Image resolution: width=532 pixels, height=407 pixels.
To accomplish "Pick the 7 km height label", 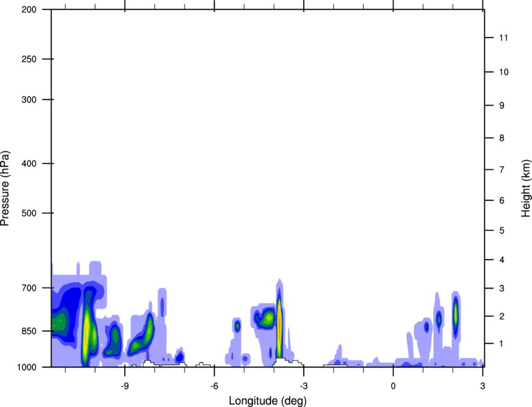I will pos(502,170).
